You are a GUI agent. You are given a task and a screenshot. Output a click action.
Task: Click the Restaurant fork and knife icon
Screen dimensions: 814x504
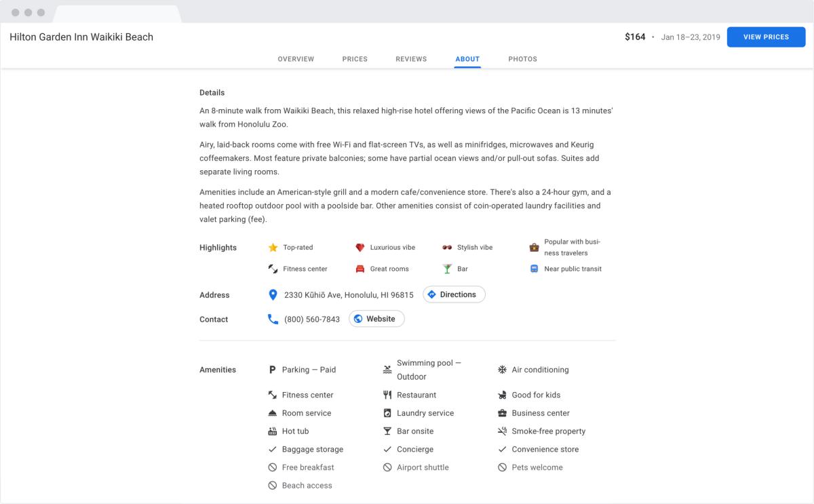(387, 395)
